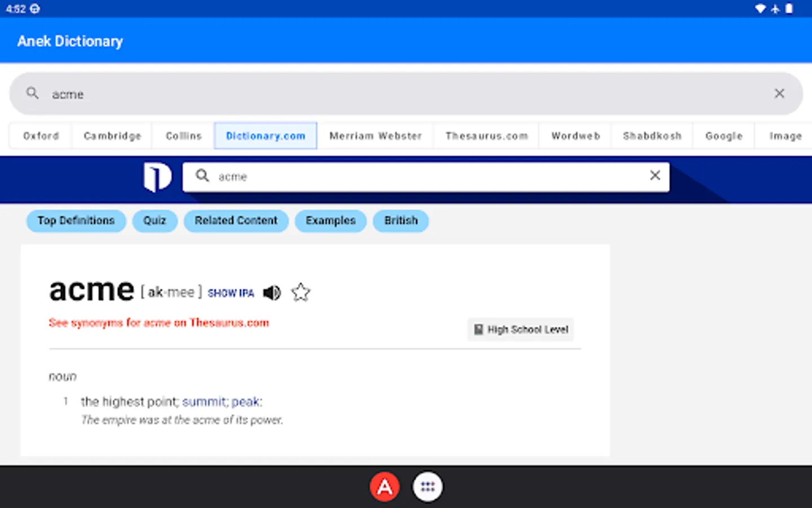Click example sentence about the empire
The width and height of the screenshot is (812, 508).
click(182, 420)
